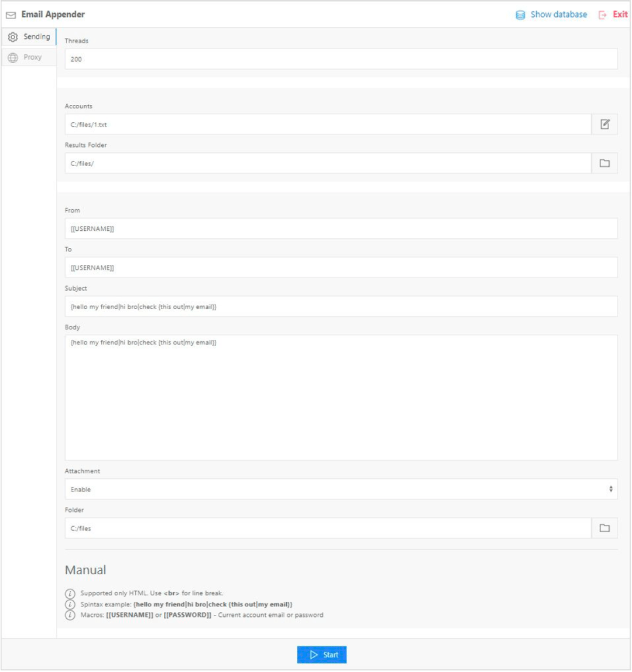Click inside the Body text area
This screenshot has height=672, width=632.
pyautogui.click(x=341, y=397)
